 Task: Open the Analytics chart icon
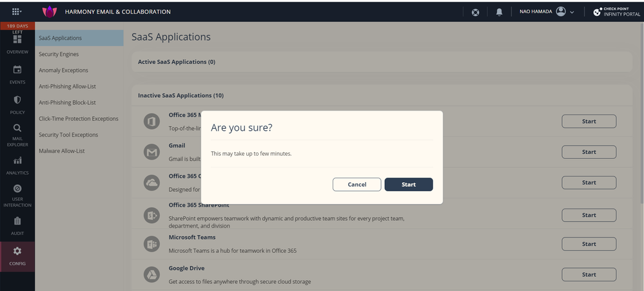17,160
